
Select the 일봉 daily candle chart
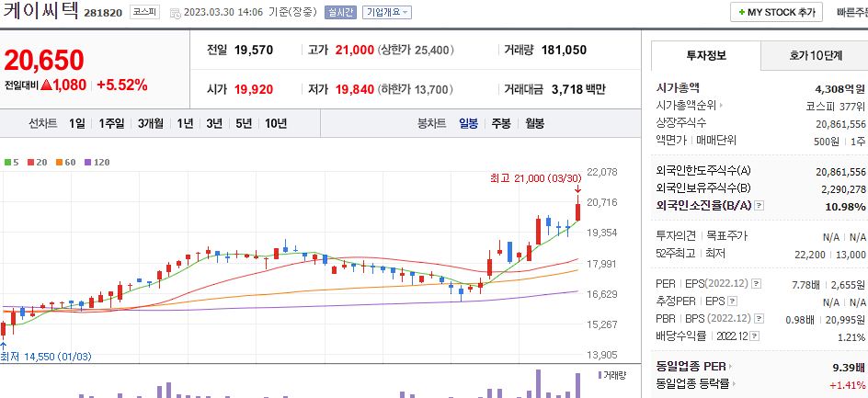[468, 123]
